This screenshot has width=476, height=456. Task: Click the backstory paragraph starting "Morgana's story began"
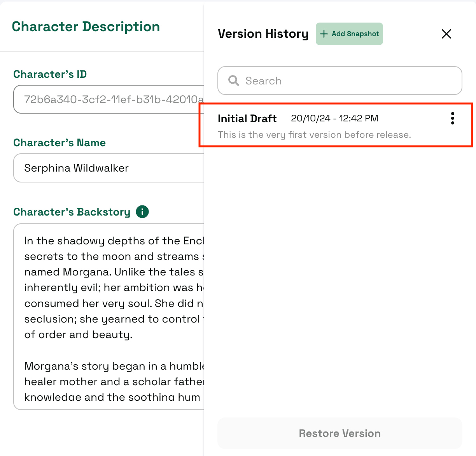(x=114, y=381)
